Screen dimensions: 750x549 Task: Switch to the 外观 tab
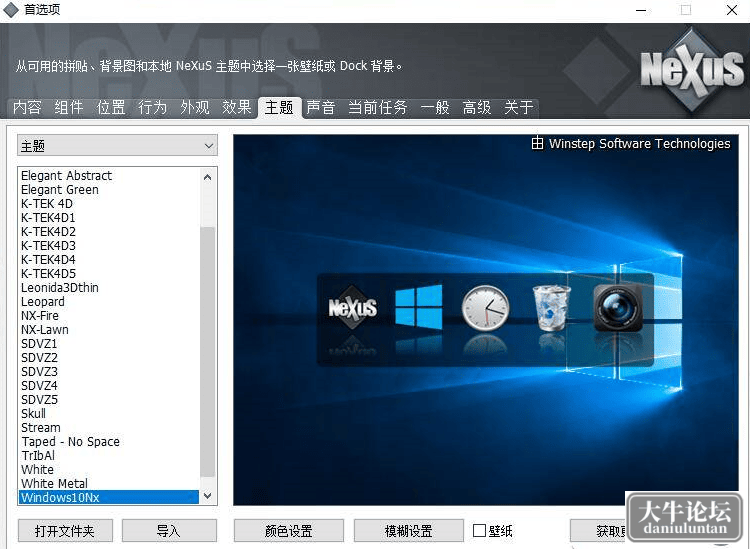click(x=195, y=107)
